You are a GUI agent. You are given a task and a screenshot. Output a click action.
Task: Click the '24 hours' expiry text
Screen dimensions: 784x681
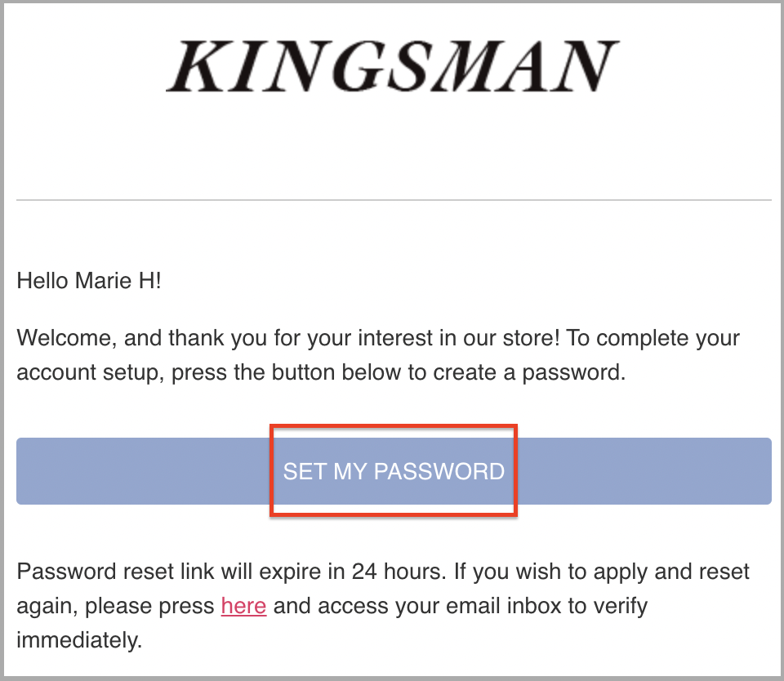pos(399,572)
